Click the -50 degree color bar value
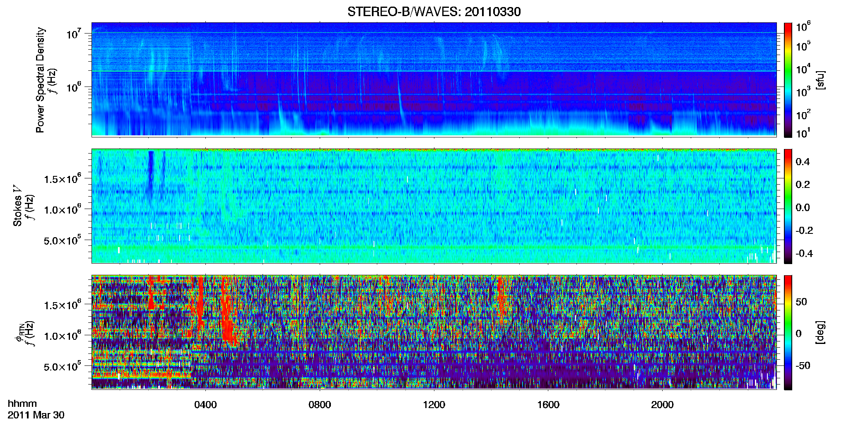Image resolution: width=868 pixels, height=447 pixels. (803, 365)
